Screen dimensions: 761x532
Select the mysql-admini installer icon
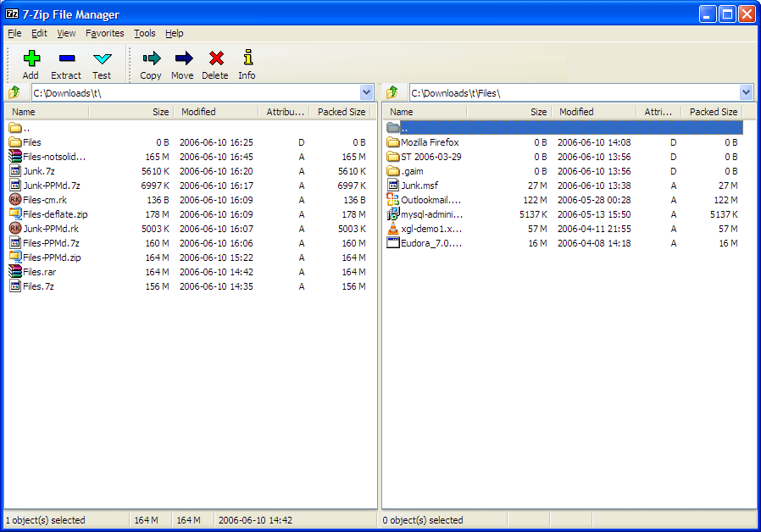click(393, 213)
